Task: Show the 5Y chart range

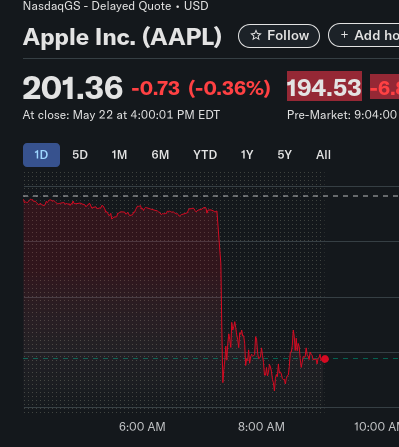Action: click(x=285, y=155)
